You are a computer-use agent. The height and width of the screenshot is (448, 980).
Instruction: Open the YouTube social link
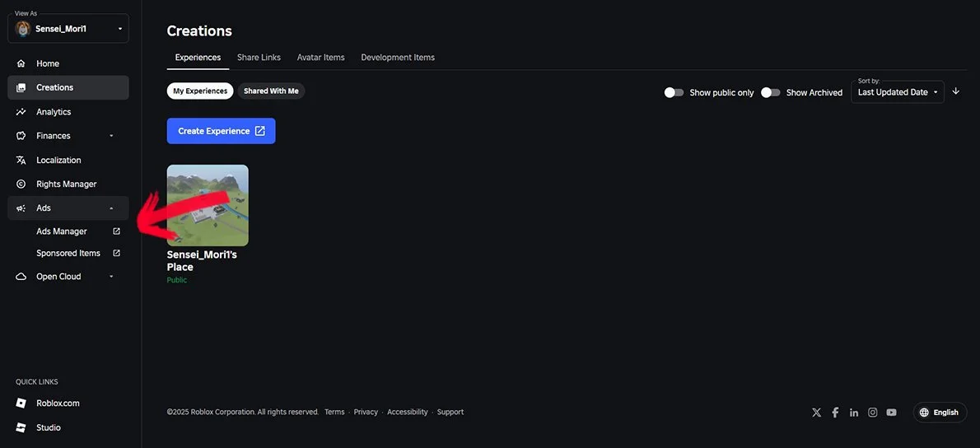click(x=891, y=413)
